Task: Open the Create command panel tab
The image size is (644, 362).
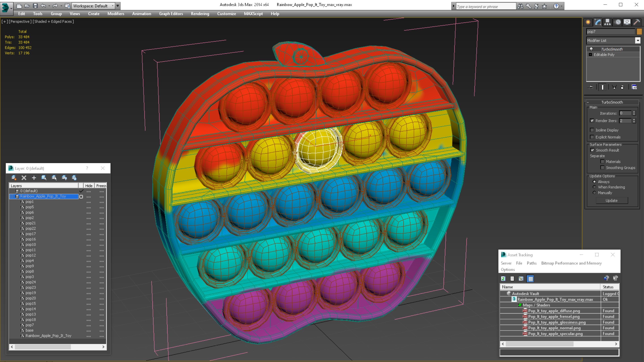Action: (x=588, y=22)
